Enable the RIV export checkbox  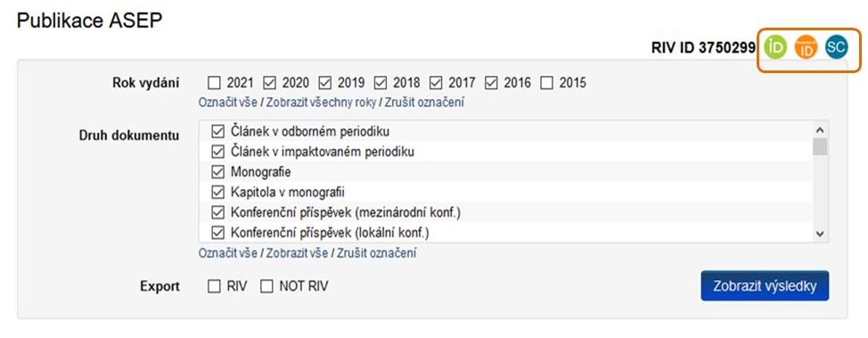(214, 286)
